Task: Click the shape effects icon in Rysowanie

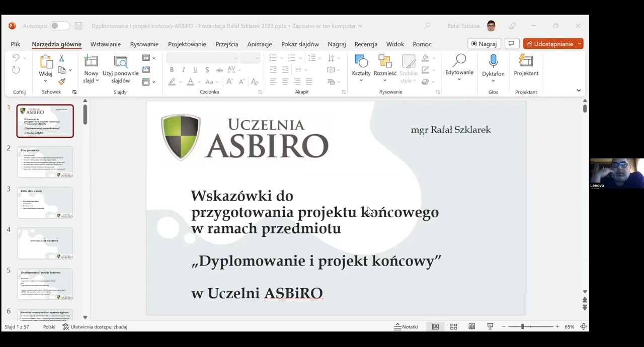Action: click(x=426, y=81)
